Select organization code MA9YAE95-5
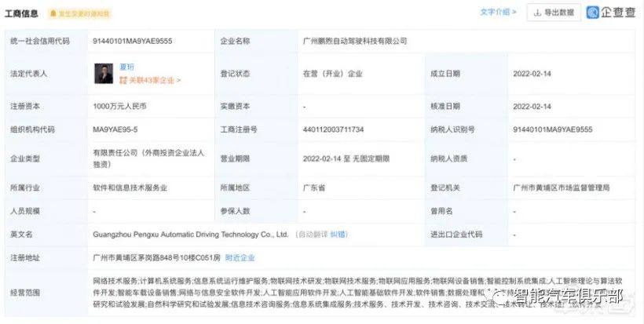 pos(115,129)
